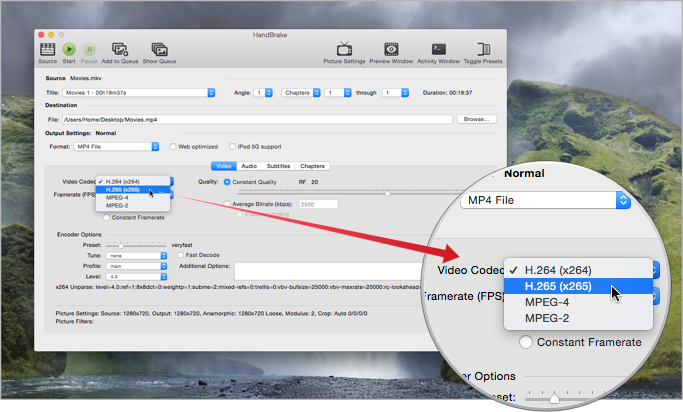This screenshot has width=683, height=412.
Task: Switch to the Video tab
Action: tap(224, 166)
